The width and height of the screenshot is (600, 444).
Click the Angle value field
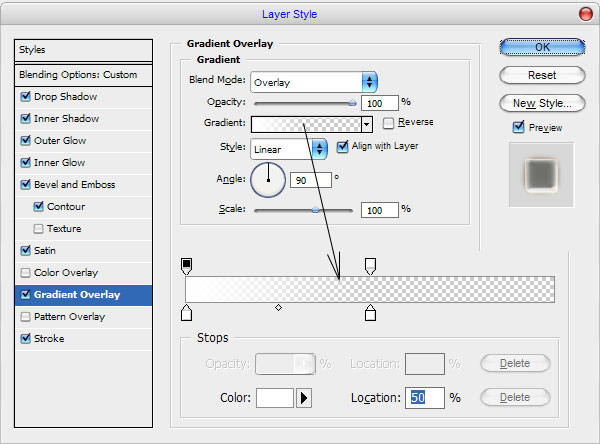point(311,180)
